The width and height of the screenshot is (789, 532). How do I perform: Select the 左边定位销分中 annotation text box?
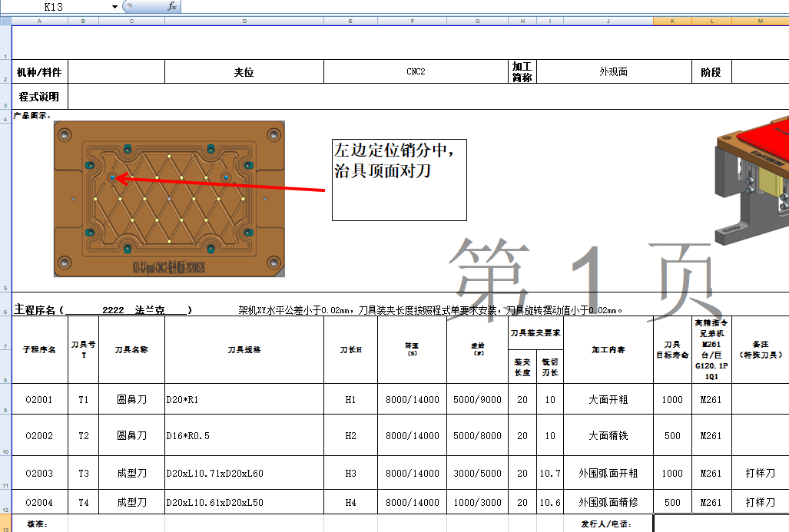pos(398,178)
